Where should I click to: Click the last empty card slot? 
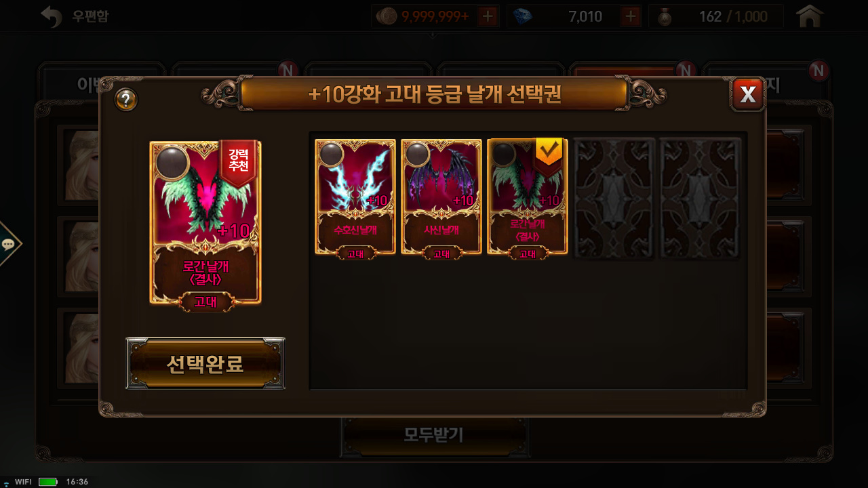[701, 198]
